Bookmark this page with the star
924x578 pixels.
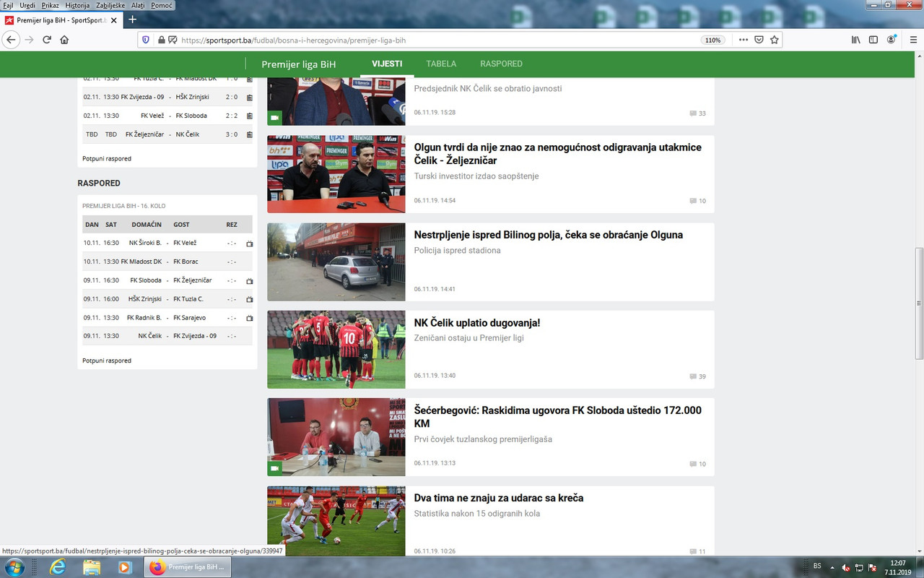(775, 40)
